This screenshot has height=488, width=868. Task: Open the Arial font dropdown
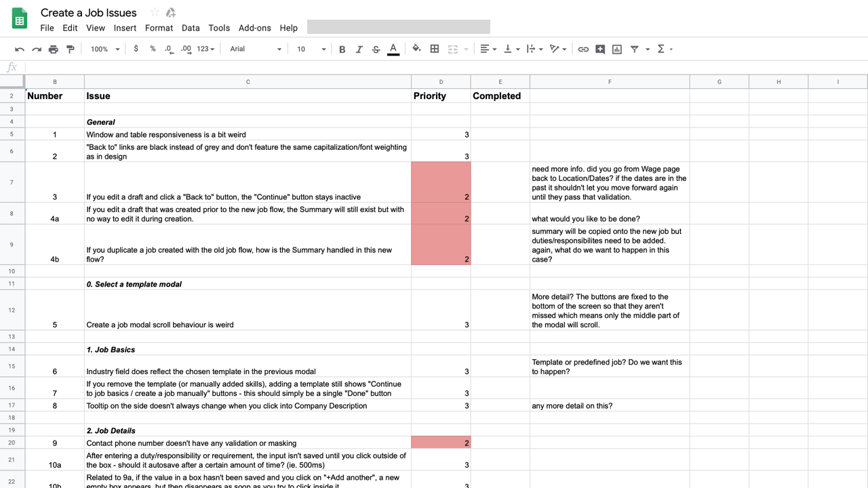click(256, 49)
